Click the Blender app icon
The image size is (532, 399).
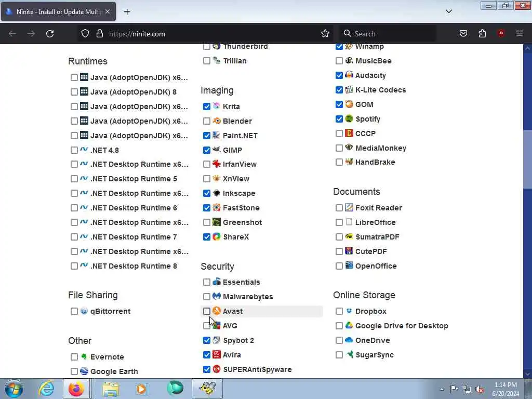(x=217, y=121)
